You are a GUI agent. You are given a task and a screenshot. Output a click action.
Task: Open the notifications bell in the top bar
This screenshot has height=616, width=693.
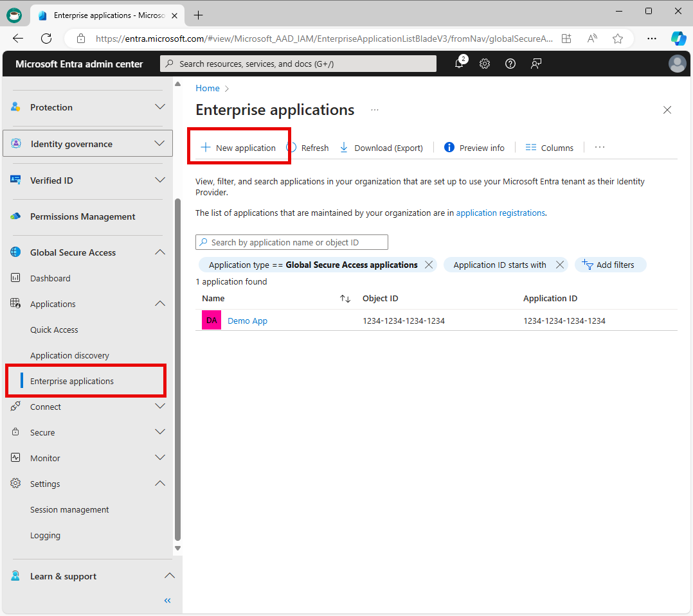click(x=459, y=64)
